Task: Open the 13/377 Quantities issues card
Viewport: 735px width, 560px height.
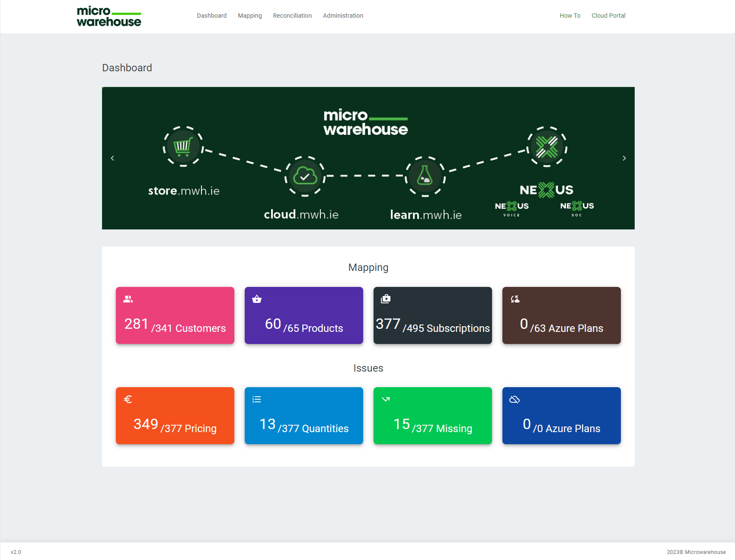Action: (304, 416)
